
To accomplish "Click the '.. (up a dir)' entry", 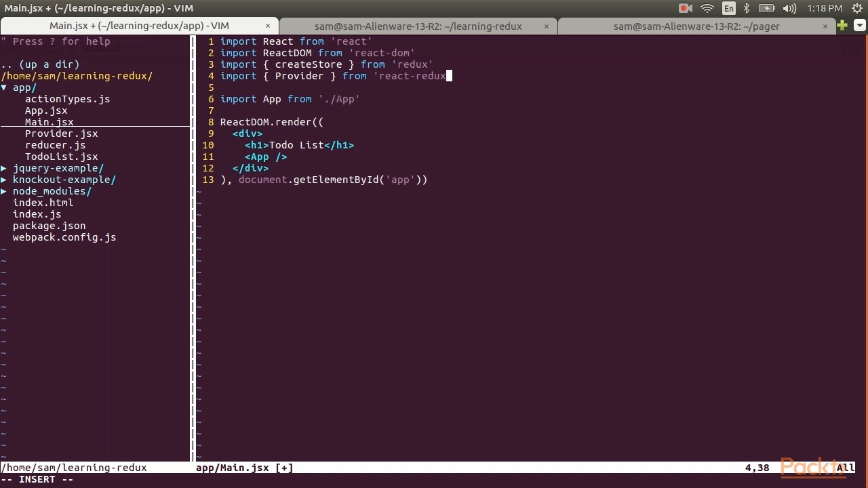I will tap(40, 64).
